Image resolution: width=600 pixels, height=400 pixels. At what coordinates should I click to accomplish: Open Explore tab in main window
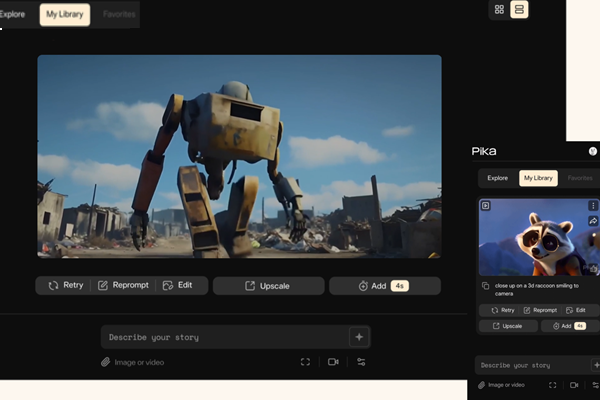click(x=12, y=15)
